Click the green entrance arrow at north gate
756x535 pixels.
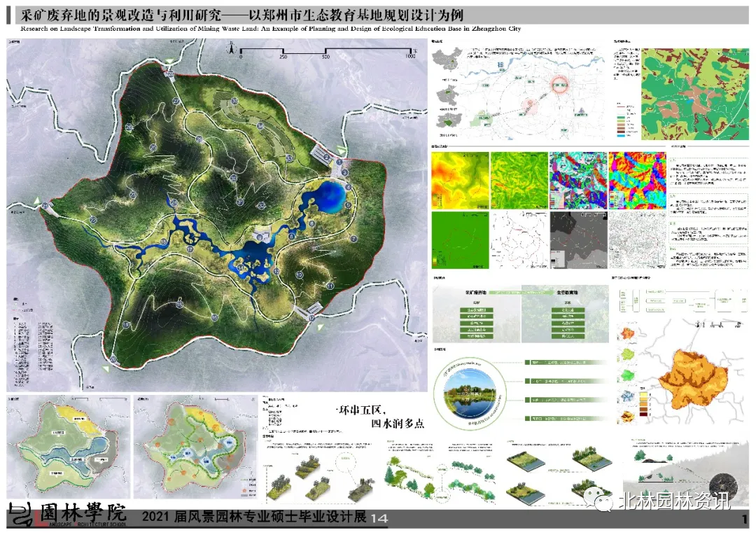tap(169, 61)
